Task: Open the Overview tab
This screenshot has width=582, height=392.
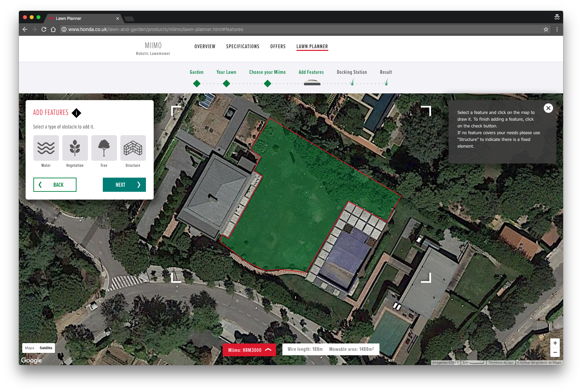Action: 205,47
